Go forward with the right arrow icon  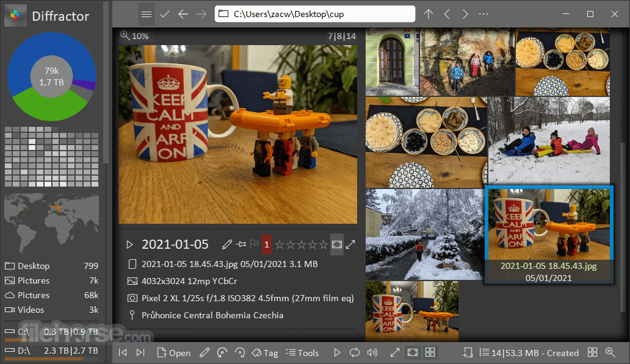pyautogui.click(x=201, y=15)
